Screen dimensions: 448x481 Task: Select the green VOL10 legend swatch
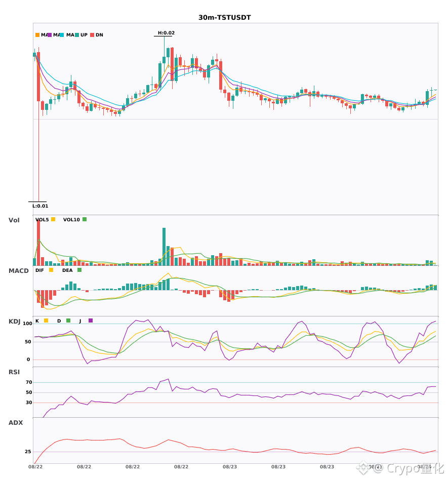pos(85,219)
